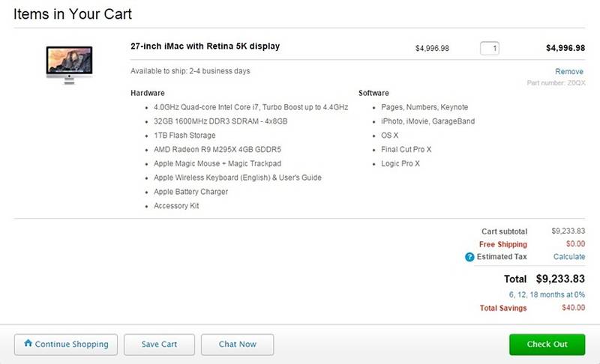Proceed with the green Check Out button

(x=547, y=344)
